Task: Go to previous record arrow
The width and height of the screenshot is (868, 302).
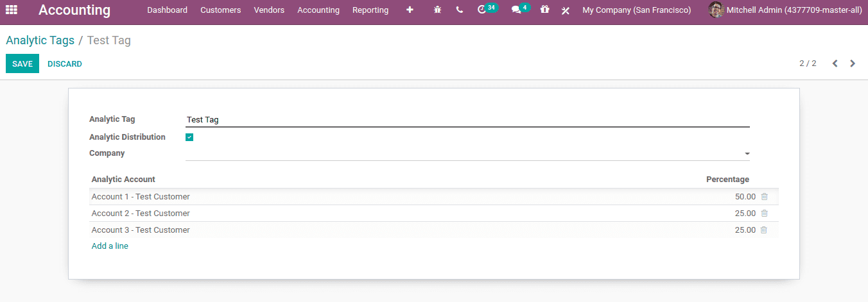Action: (x=835, y=63)
